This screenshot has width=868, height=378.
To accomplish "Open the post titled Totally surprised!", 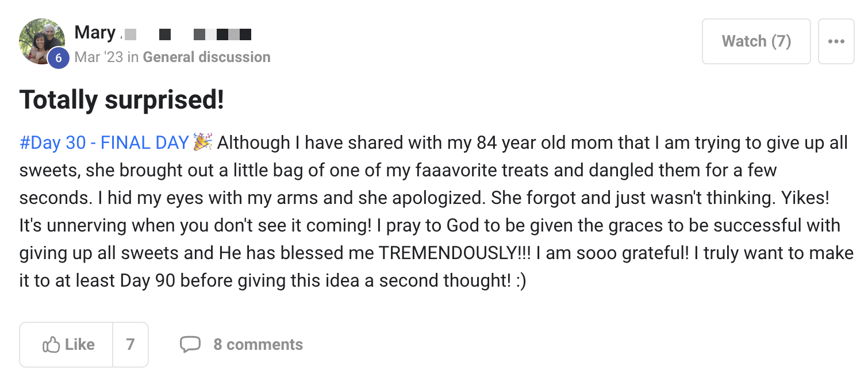I will click(122, 100).
